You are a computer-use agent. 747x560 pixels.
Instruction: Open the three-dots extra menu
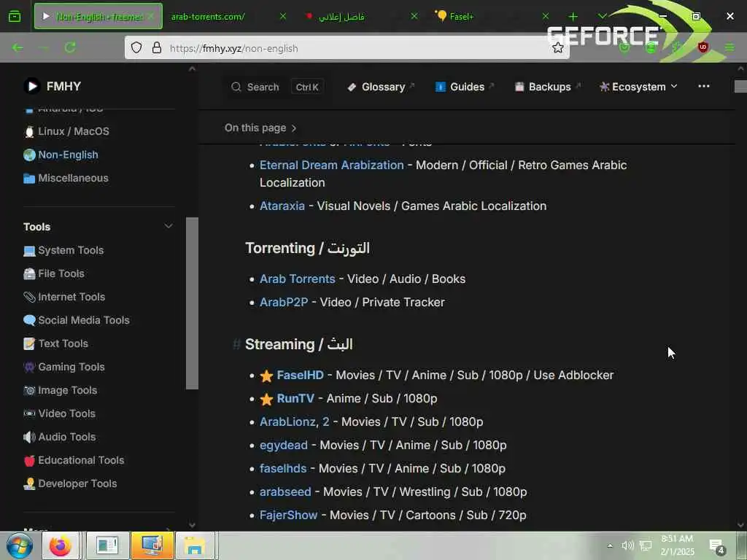(704, 86)
